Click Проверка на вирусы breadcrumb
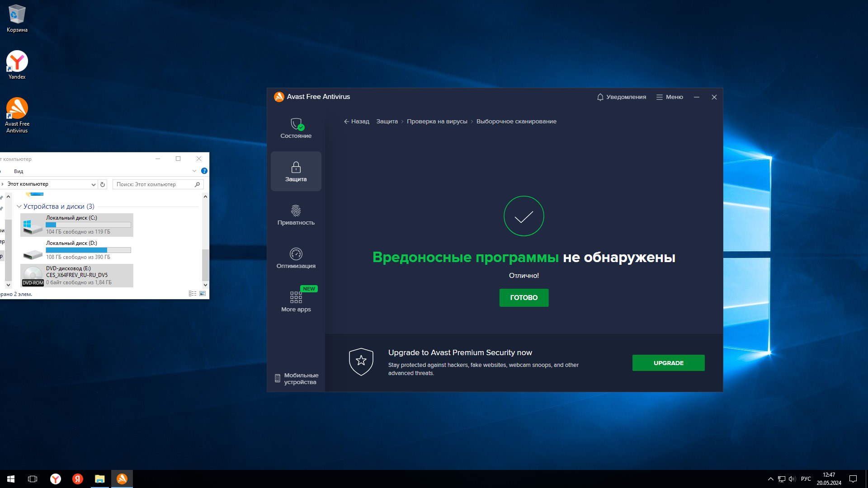 point(437,122)
